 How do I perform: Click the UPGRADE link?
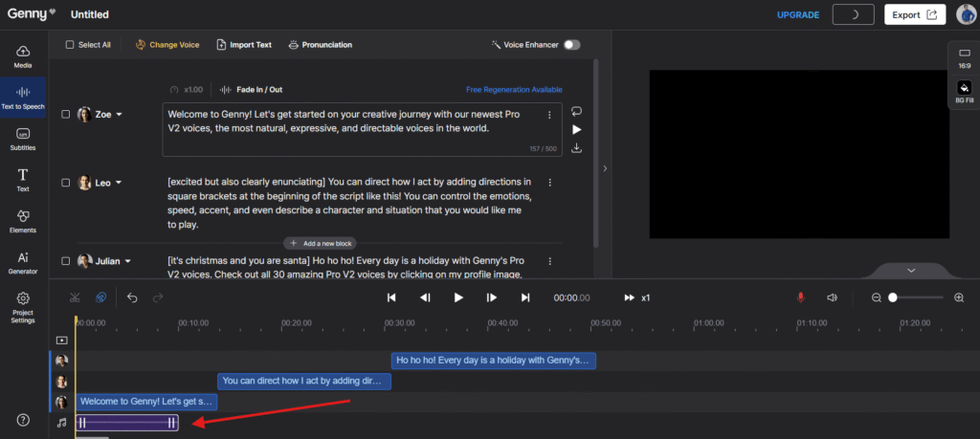(798, 15)
